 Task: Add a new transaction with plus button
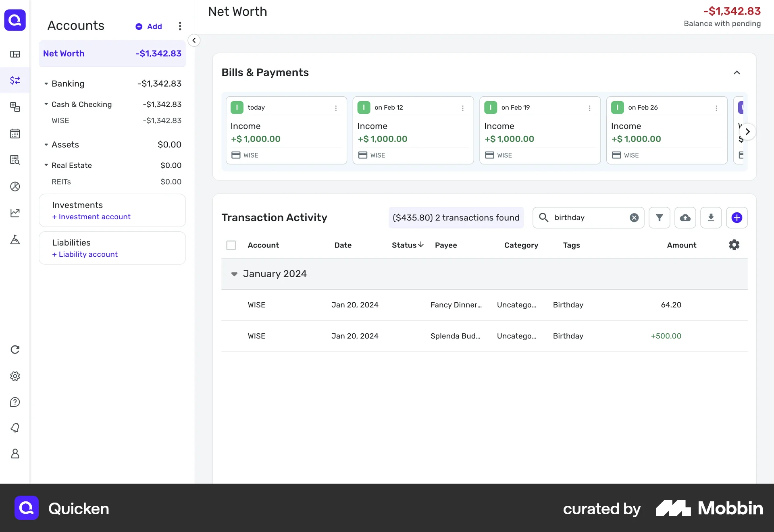point(737,218)
